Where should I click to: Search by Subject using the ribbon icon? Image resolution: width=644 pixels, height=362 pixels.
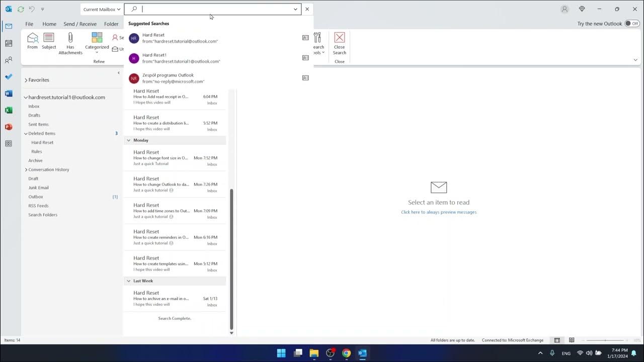[48, 40]
